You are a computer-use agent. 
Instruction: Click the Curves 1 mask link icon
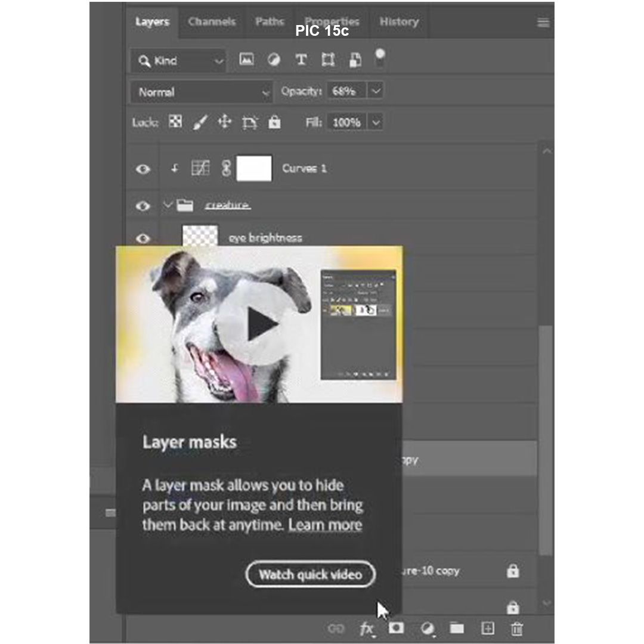click(226, 168)
